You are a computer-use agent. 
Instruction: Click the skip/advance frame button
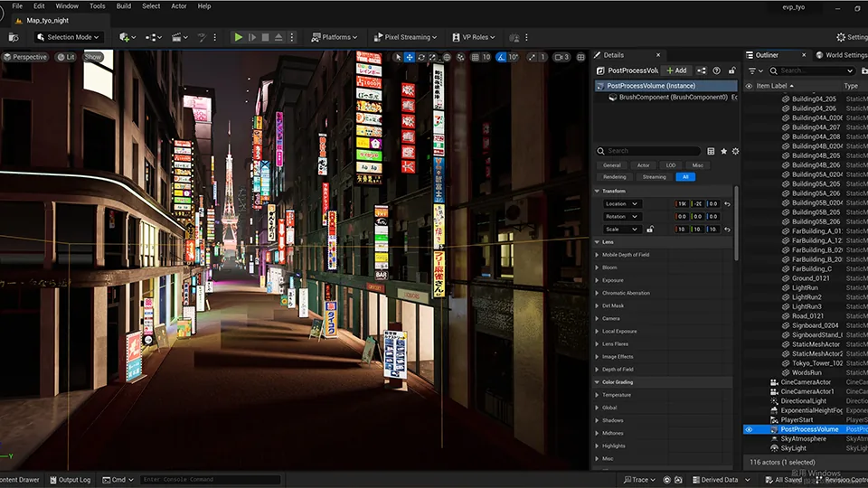point(252,37)
